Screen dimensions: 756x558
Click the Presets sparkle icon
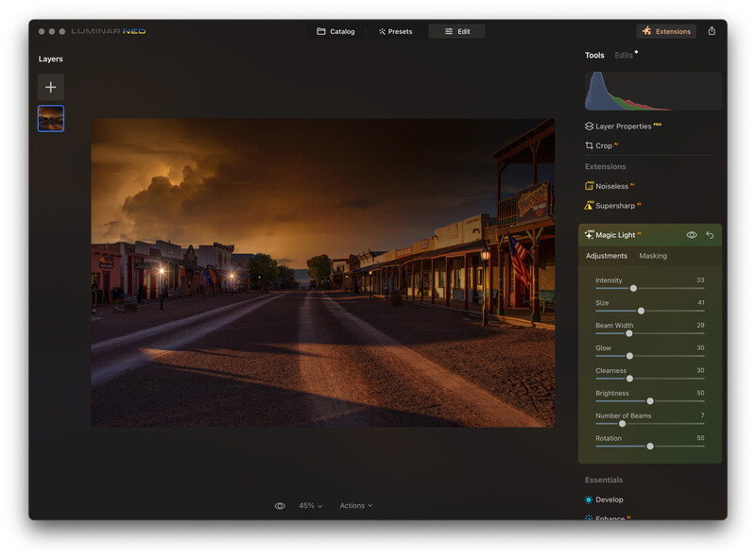point(382,31)
